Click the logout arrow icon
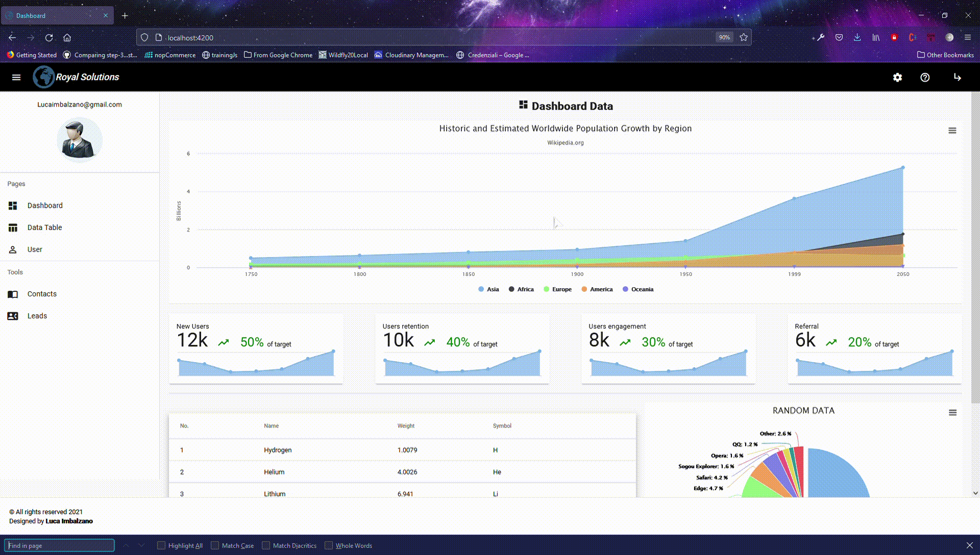The height and width of the screenshot is (555, 980). 958,78
